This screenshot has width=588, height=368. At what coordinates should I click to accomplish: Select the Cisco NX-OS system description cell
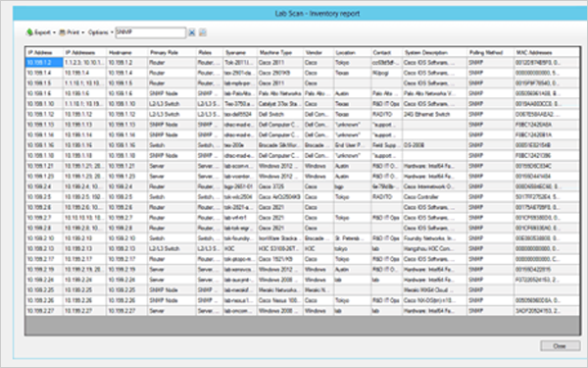[434, 300]
